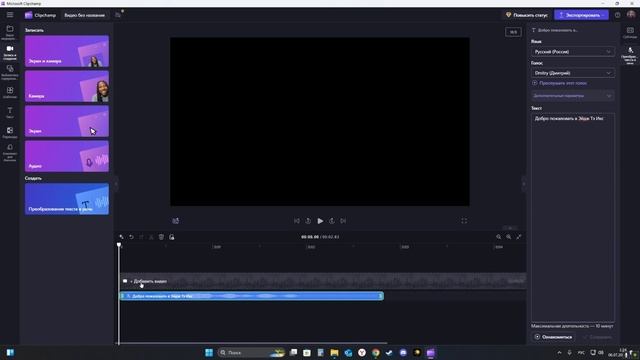Show hidden system tray icons

coord(559,353)
